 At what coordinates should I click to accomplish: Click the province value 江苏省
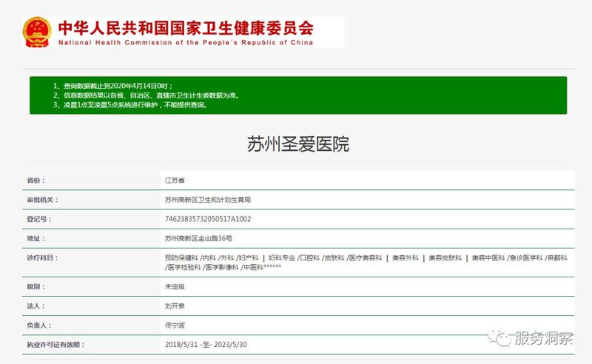coord(175,180)
